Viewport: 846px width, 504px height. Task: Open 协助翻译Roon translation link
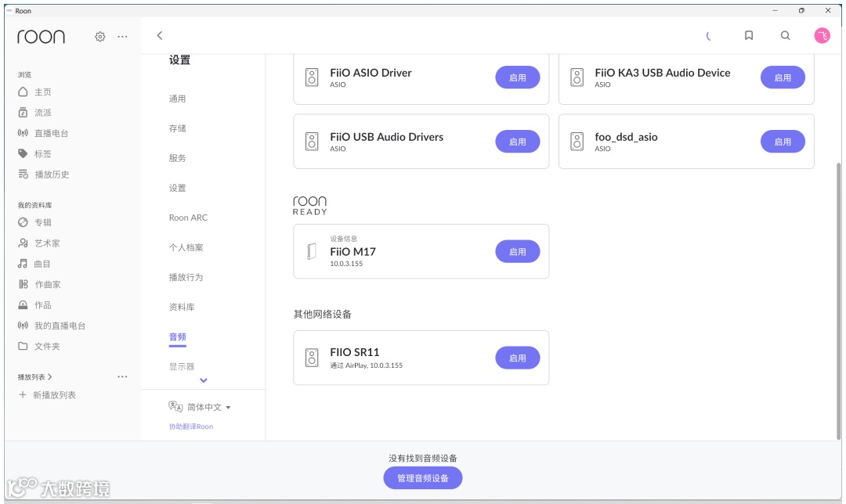point(191,427)
